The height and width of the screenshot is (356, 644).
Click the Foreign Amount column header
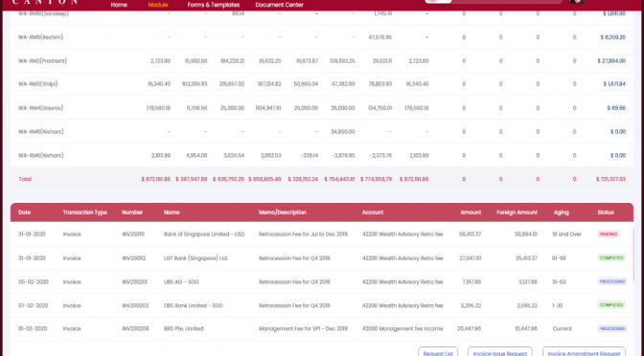[x=517, y=212]
